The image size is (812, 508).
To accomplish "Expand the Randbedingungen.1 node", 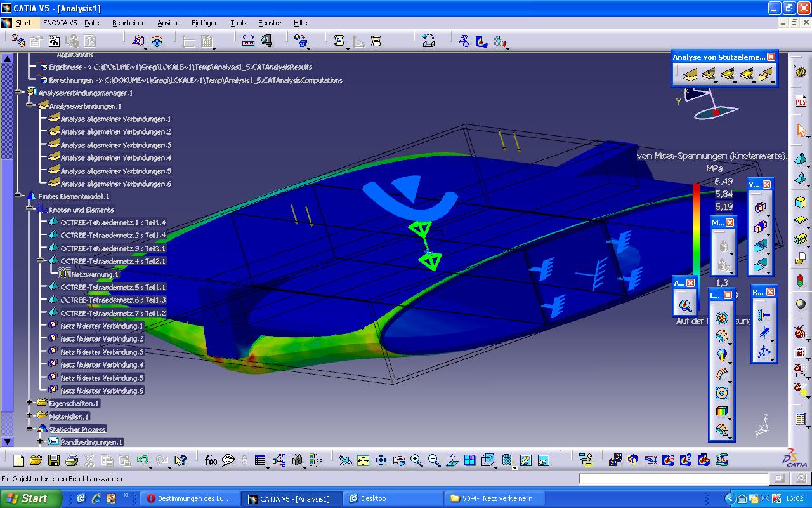I will 40,441.
